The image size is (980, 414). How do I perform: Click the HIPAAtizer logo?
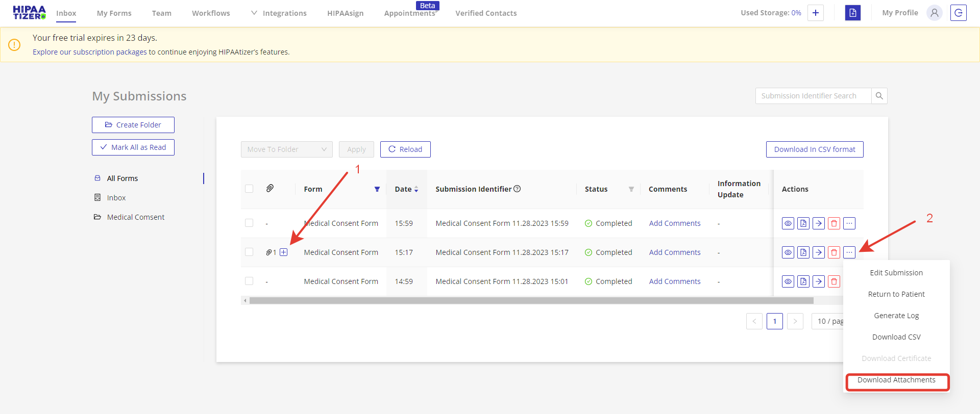29,13
